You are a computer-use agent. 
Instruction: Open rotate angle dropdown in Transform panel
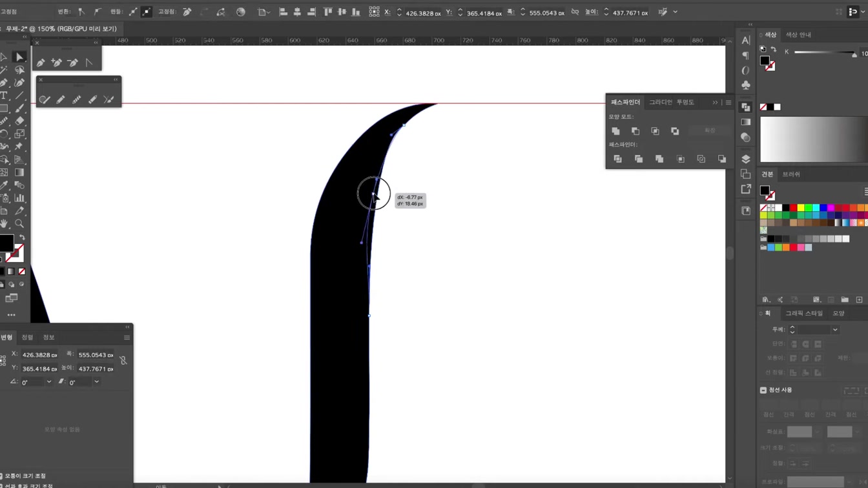point(48,381)
